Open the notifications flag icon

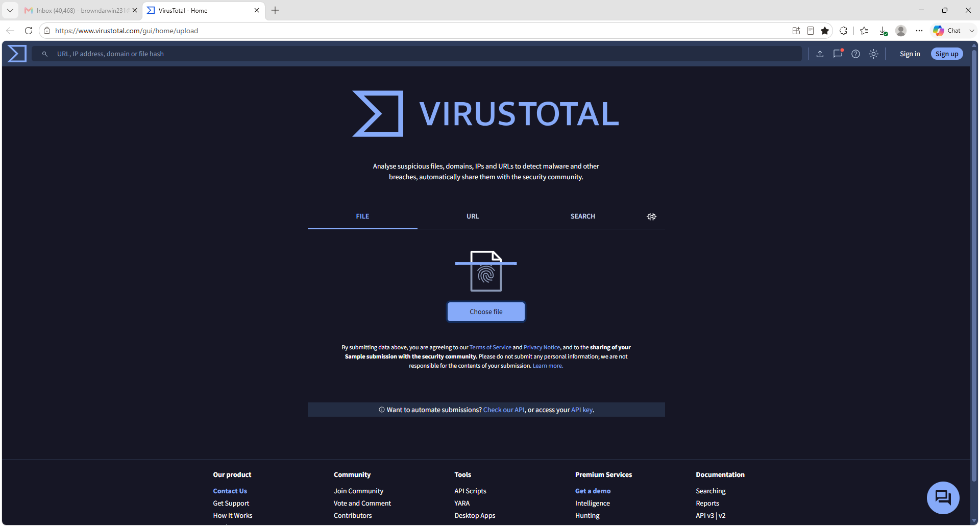click(838, 54)
